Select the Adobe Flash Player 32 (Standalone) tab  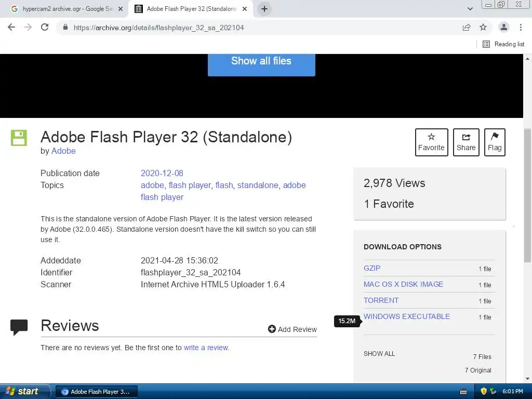(x=191, y=9)
